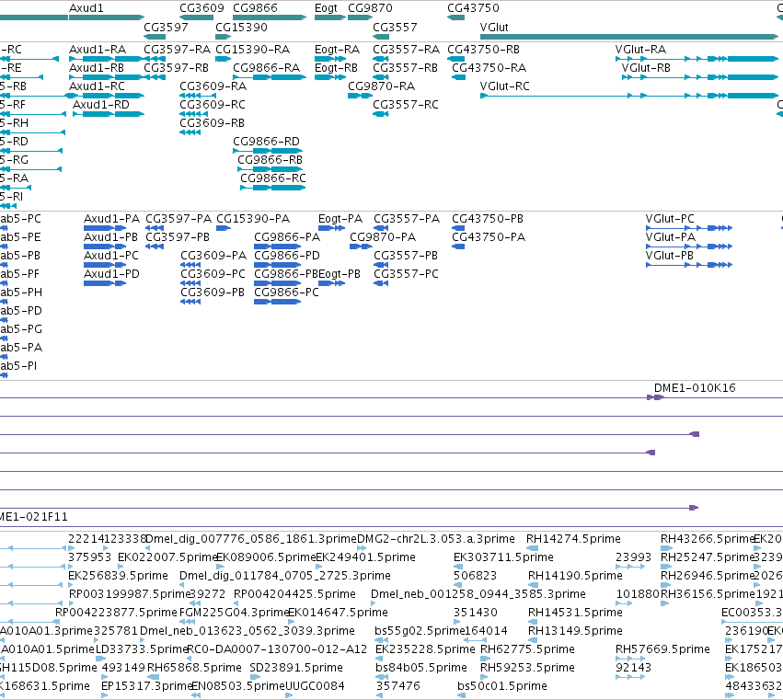Select protein Axud1-PA
The image size is (783, 700).
[x=112, y=219]
